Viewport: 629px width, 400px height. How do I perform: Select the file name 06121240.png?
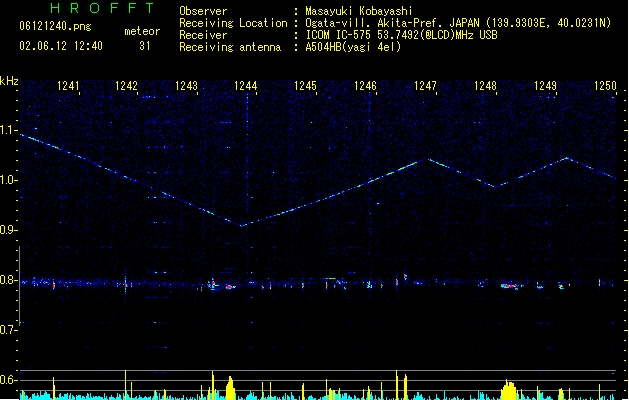tap(55, 26)
